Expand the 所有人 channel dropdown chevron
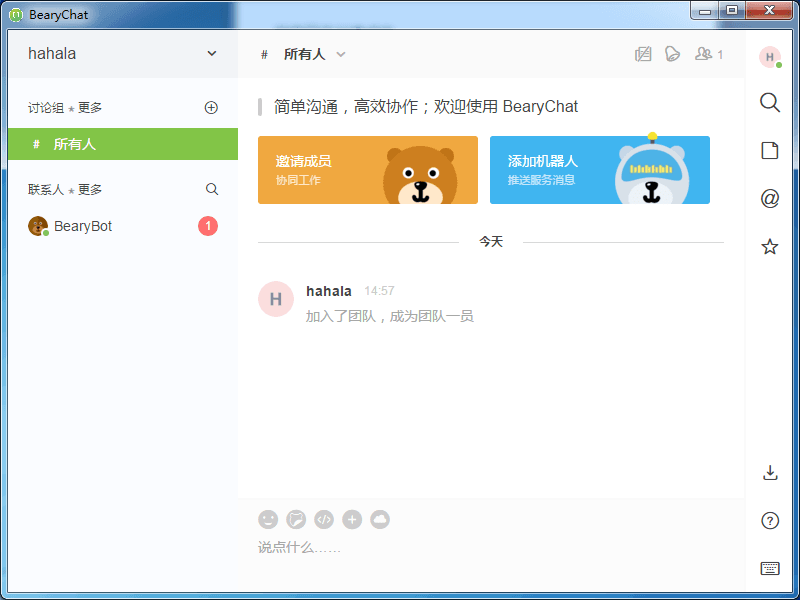This screenshot has height=600, width=800. (341, 55)
